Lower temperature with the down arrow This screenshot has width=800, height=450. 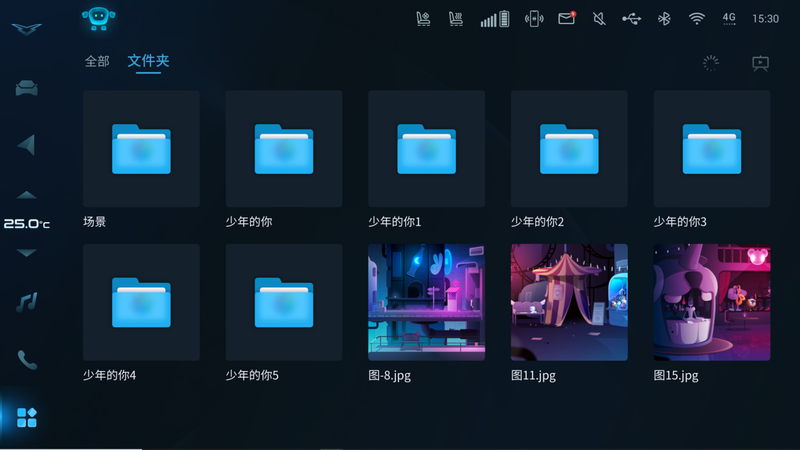pos(27,253)
